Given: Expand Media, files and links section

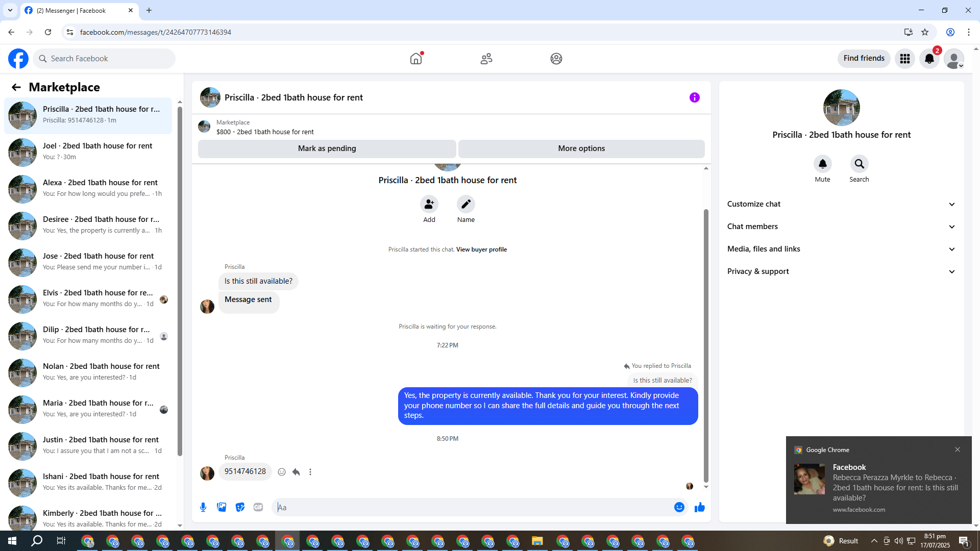Looking at the screenshot, I should point(841,249).
